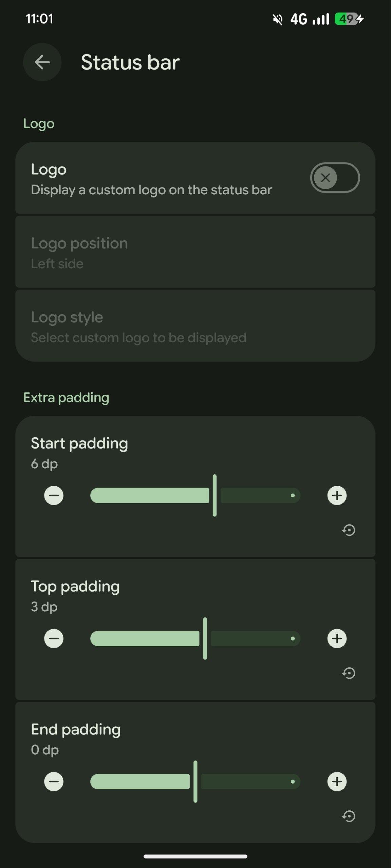Image resolution: width=391 pixels, height=868 pixels.
Task: Decrease Start padding with minus button
Action: [54, 495]
